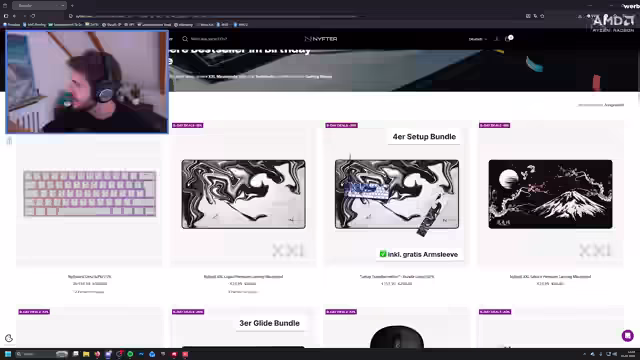Bookmark page with star icon
The width and height of the screenshot is (640, 360).
[x=542, y=16]
